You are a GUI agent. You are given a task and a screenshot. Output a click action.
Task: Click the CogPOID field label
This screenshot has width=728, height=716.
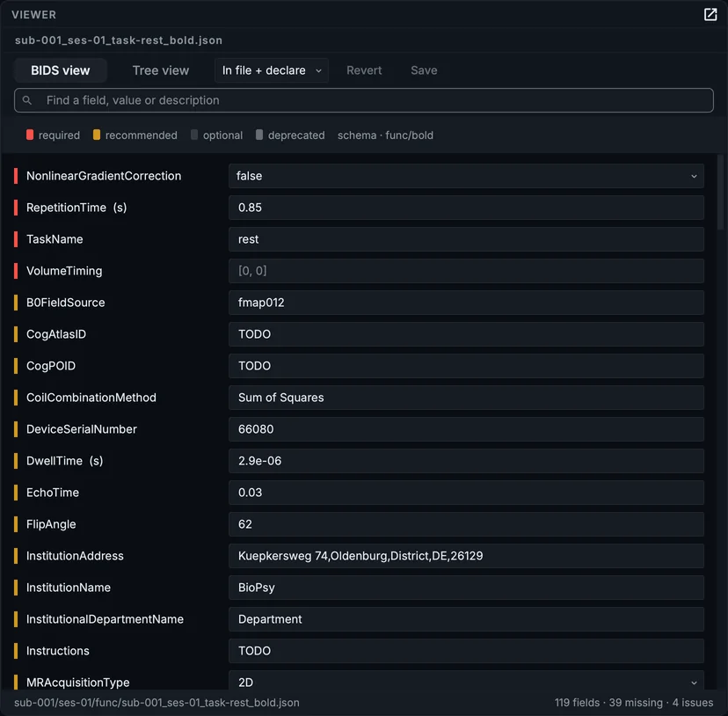[51, 366]
